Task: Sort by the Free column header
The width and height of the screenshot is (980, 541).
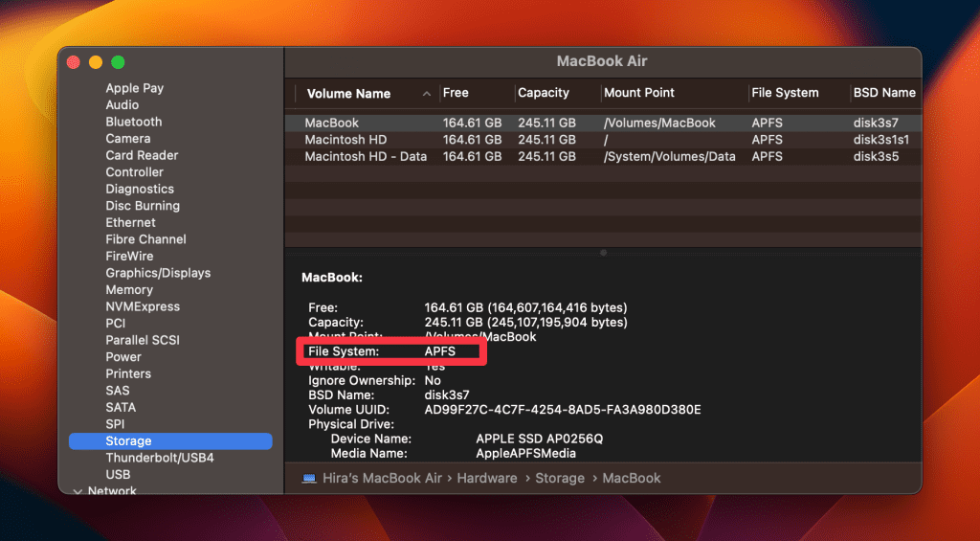Action: coord(456,93)
